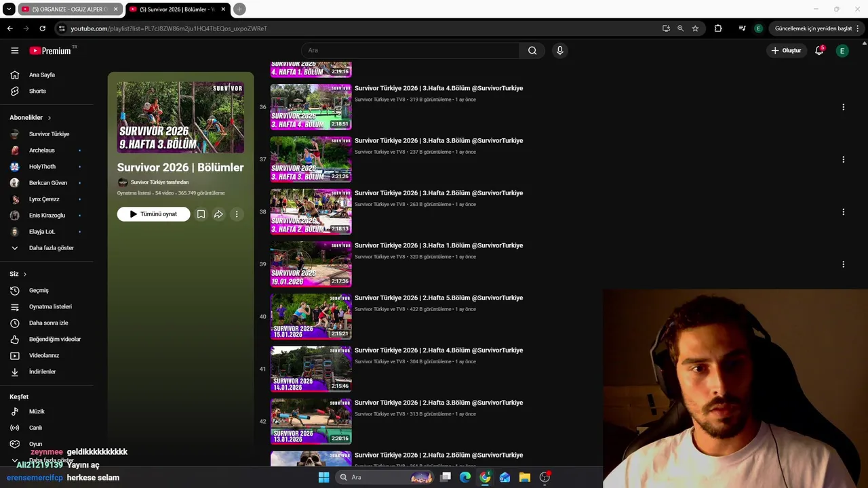Open File Explorer folder on taskbar
The image size is (868, 488).
click(525, 477)
